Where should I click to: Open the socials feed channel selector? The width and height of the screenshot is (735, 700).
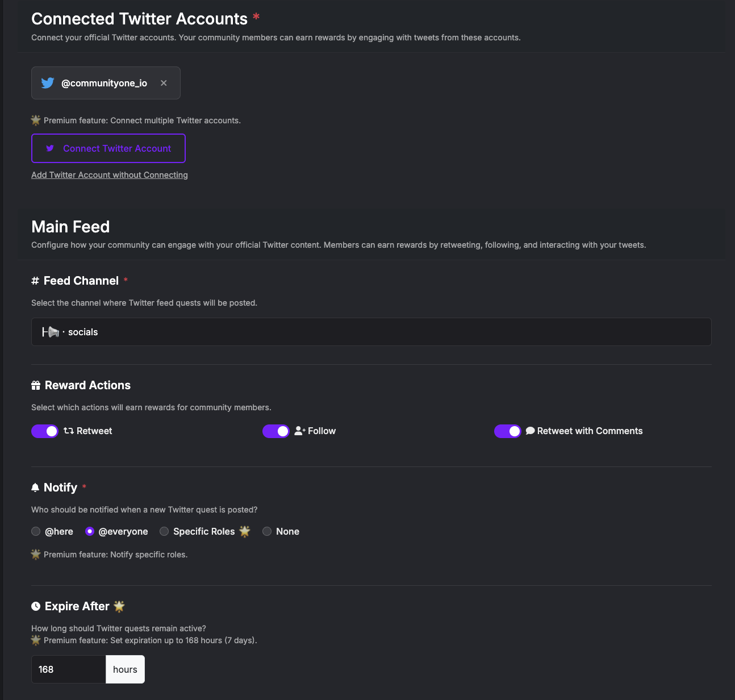tap(371, 332)
